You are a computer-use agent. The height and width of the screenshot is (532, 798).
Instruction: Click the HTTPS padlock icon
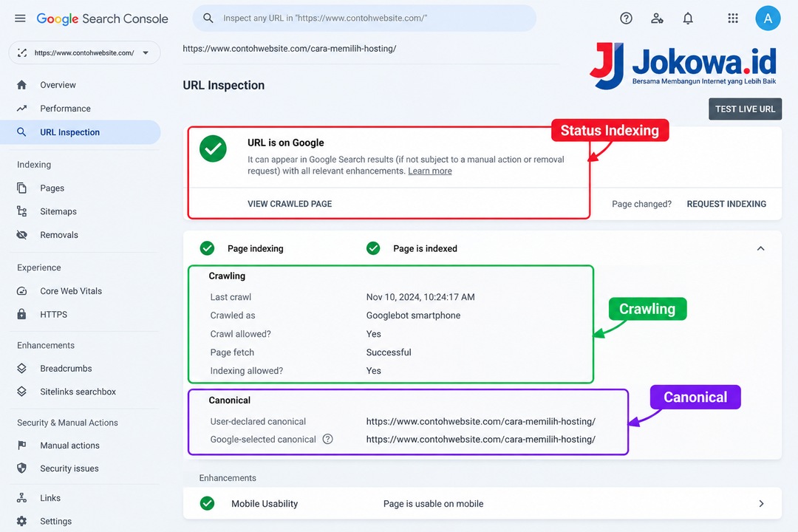(21, 314)
